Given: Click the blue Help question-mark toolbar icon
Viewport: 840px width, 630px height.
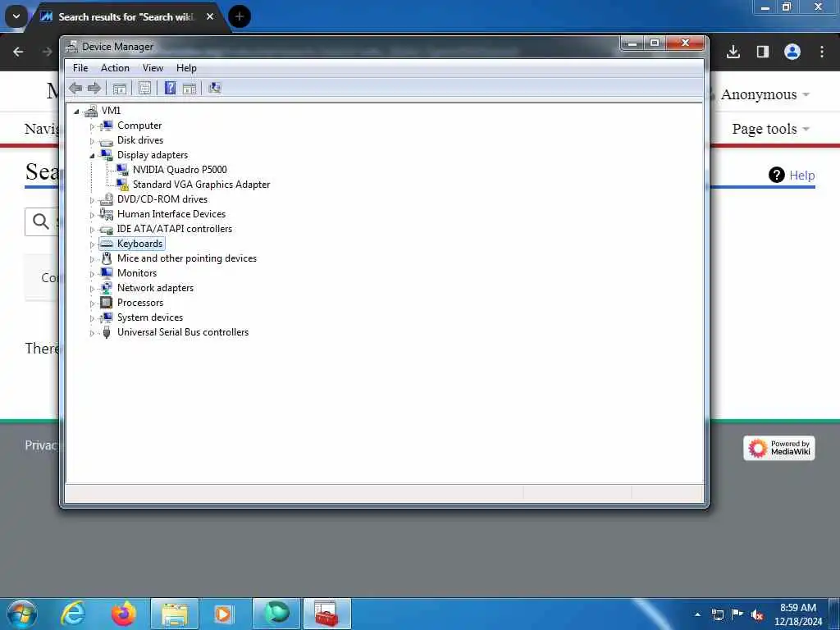Looking at the screenshot, I should (170, 89).
